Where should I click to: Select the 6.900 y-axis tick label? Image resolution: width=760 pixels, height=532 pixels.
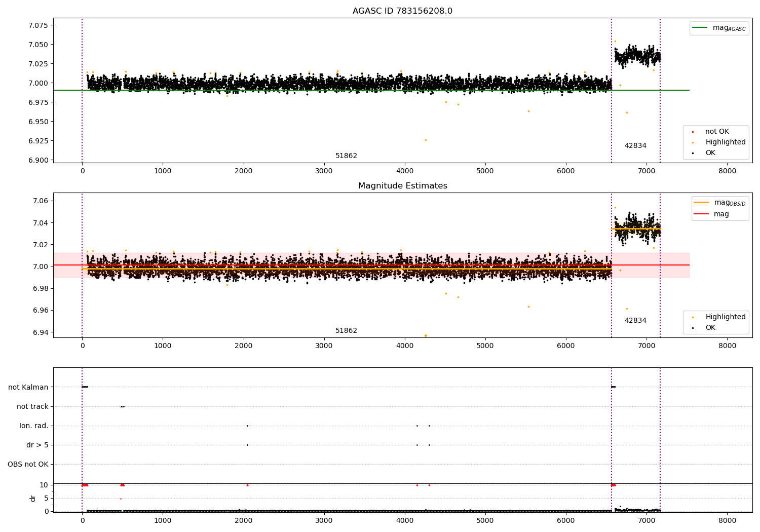point(38,160)
